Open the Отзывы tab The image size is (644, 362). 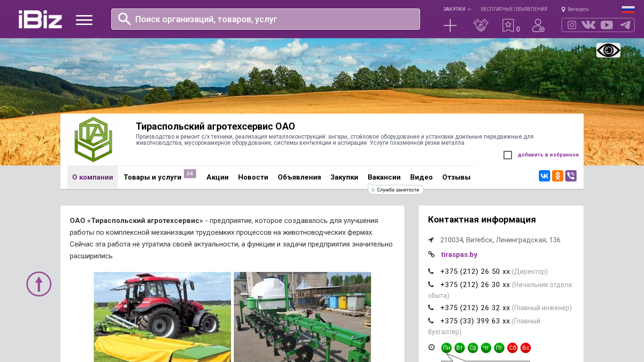pos(456,177)
